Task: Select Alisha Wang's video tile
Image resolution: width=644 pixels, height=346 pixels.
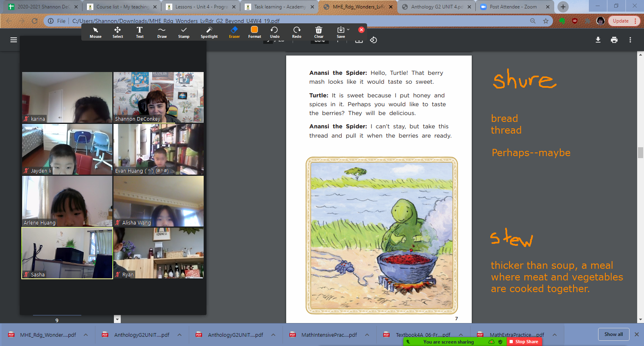Action: [159, 201]
